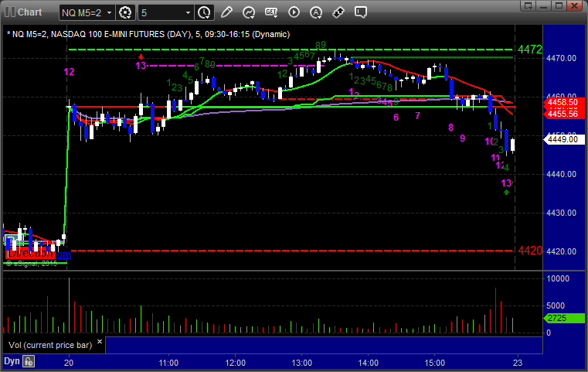Select the Vol (current price bar) tab
Viewport: 588px width, 372px height.
click(50, 345)
